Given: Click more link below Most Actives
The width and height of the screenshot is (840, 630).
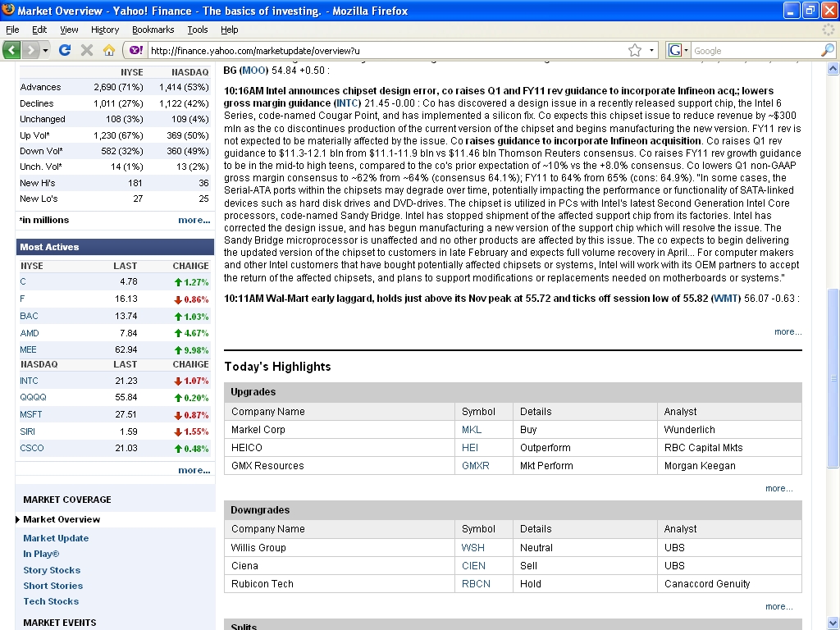Looking at the screenshot, I should pos(194,470).
